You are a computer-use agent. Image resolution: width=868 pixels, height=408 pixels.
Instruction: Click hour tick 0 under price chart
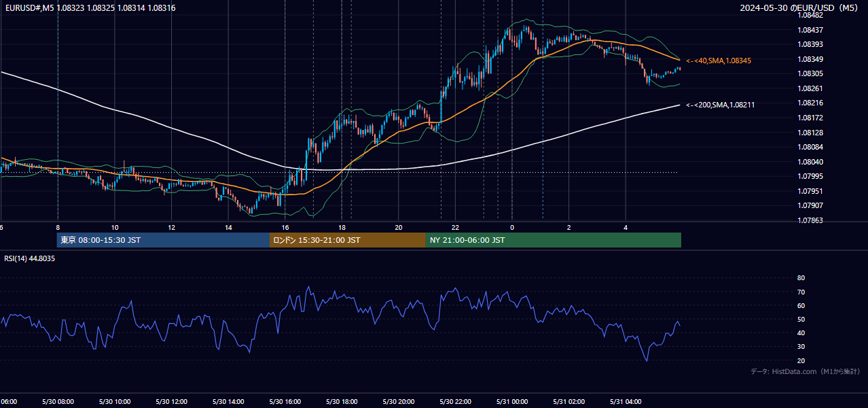click(x=512, y=227)
